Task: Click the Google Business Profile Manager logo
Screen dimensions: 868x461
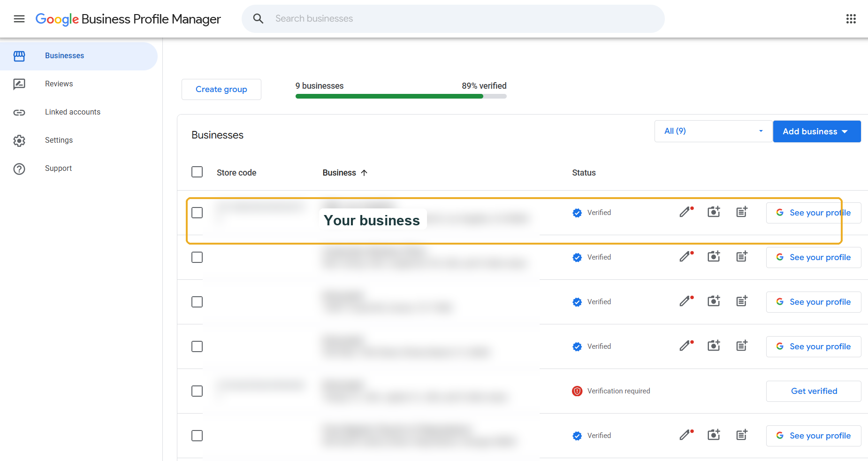Action: 128,19
